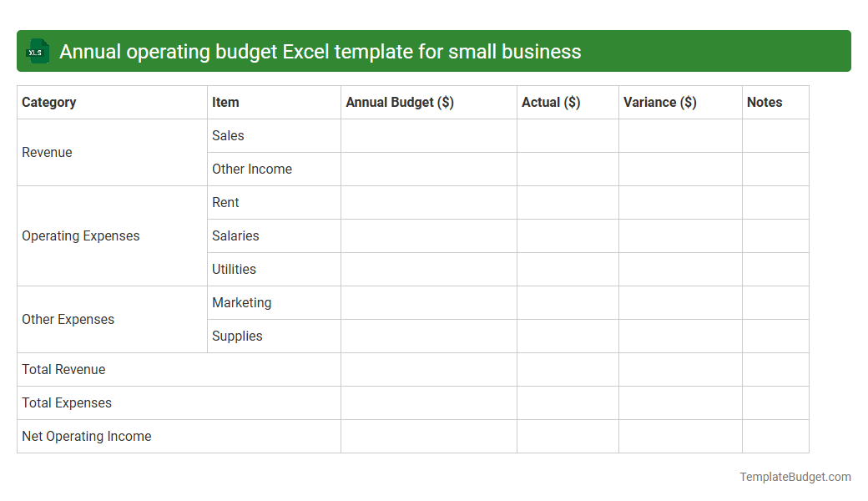Click the Salaries item cell
Screen dimensions: 868x501
click(235, 235)
